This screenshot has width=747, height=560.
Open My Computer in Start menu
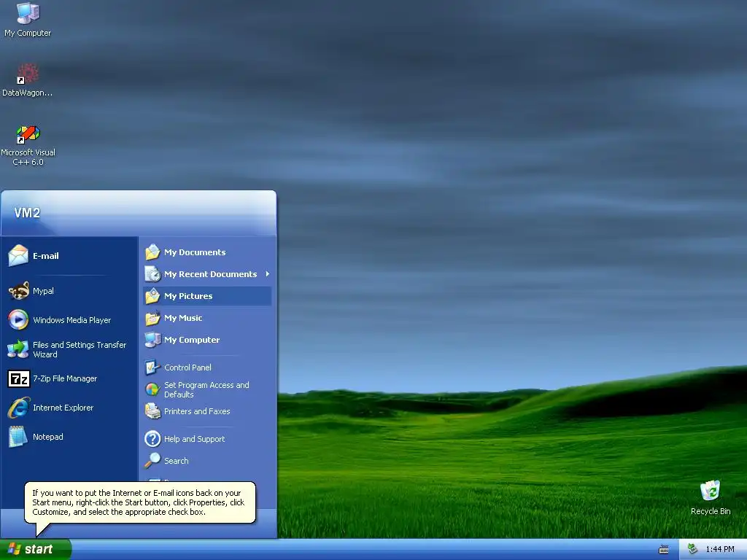coord(207,340)
